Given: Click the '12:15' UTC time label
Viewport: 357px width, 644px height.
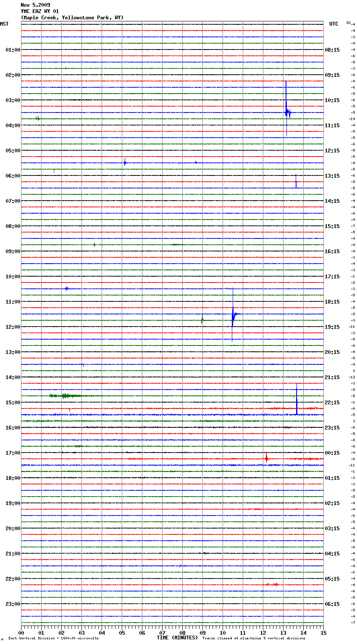Looking at the screenshot, I should [x=332, y=151].
